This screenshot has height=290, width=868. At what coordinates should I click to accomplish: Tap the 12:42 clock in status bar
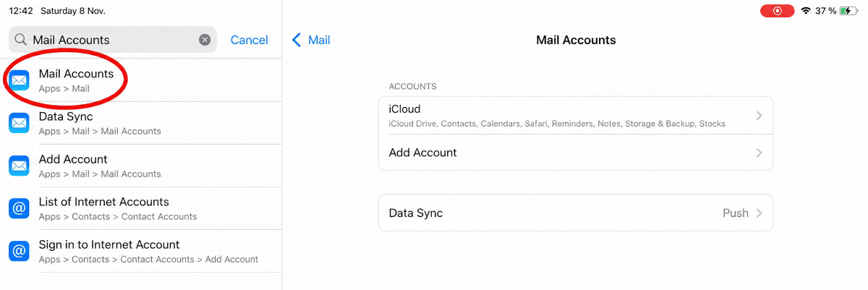point(20,11)
